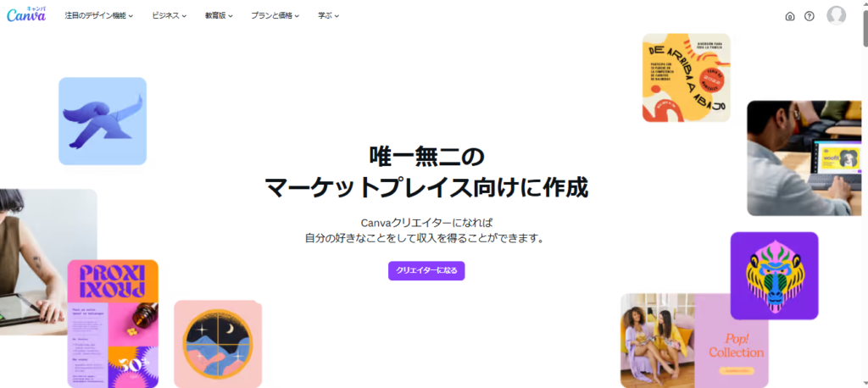Select the night window moon illustration
868x388 pixels.
click(218, 344)
